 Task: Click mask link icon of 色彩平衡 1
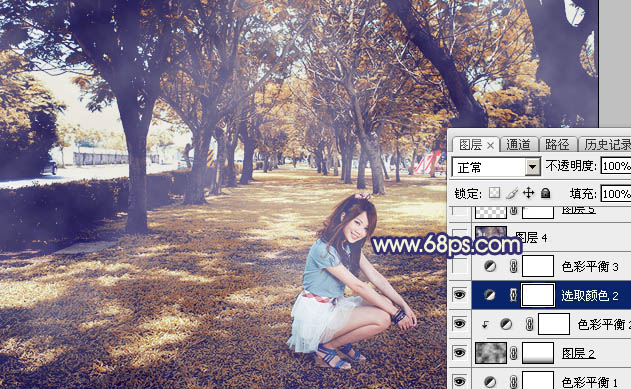(513, 381)
